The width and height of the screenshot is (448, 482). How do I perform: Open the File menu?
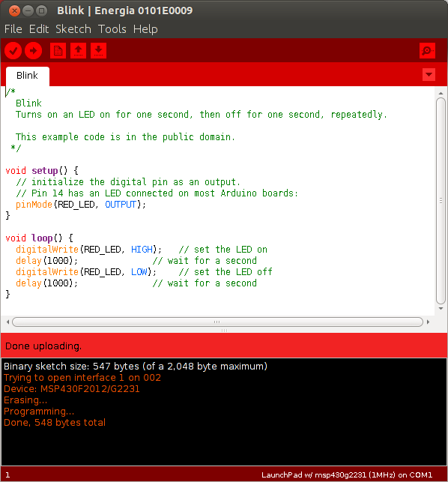pos(13,29)
